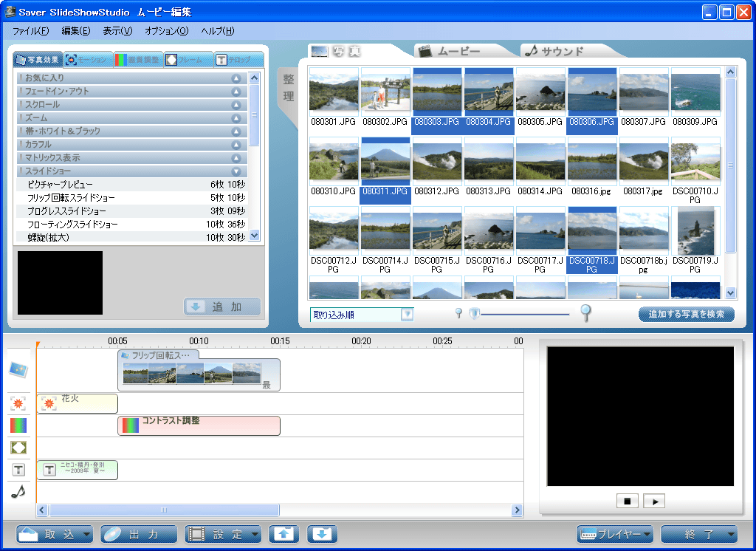Click the image quality RGB track icon
The image size is (756, 551).
click(x=18, y=425)
